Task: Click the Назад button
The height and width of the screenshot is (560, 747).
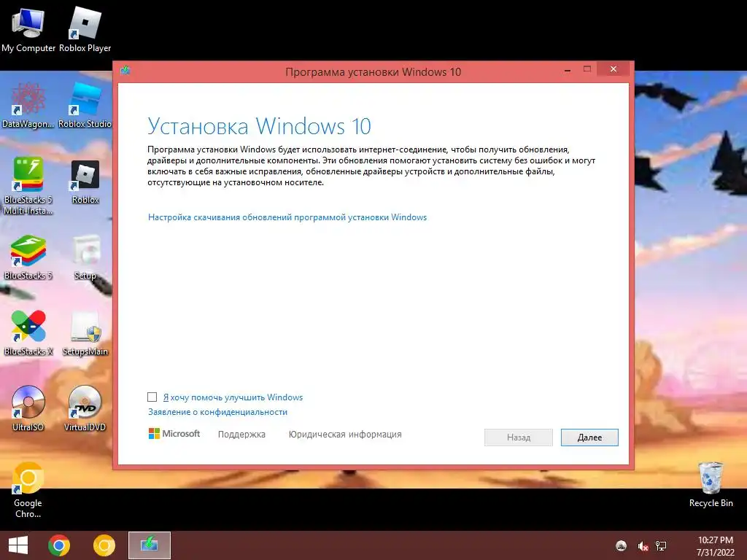Action: pos(519,437)
